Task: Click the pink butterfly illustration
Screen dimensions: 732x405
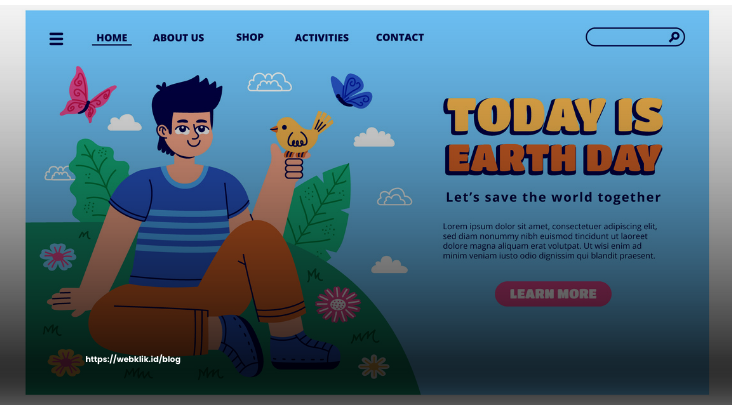Action: coord(87,94)
